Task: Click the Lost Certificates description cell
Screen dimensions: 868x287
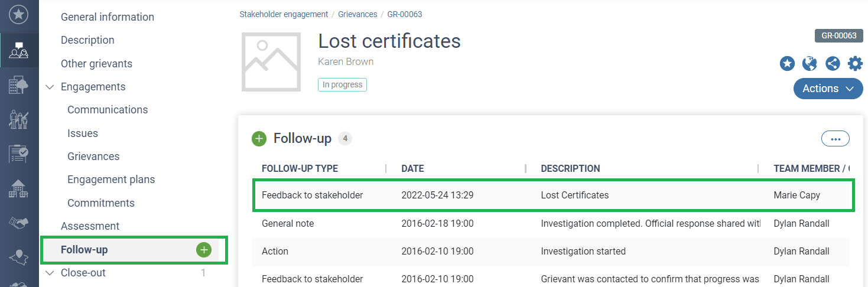Action: (574, 195)
